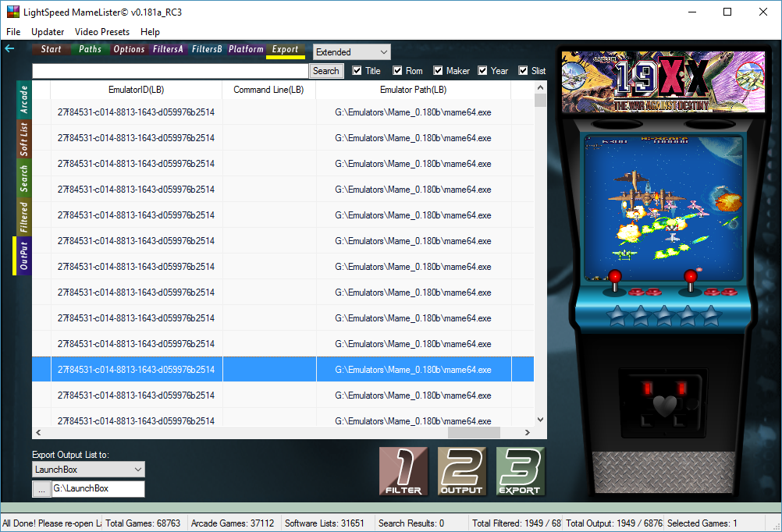Viewport: 782px width, 532px height.
Task: Open the Filtered side tab
Action: pyautogui.click(x=24, y=217)
